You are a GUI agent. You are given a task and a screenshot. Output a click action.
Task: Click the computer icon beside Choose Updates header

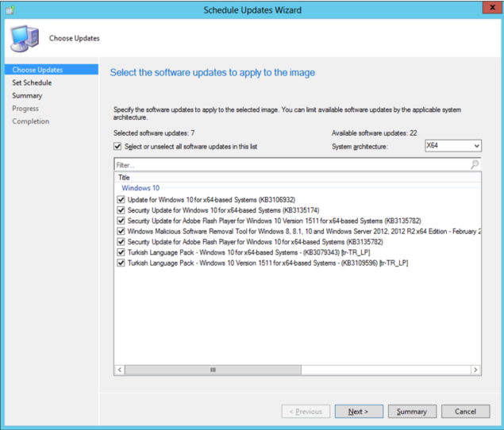23,38
